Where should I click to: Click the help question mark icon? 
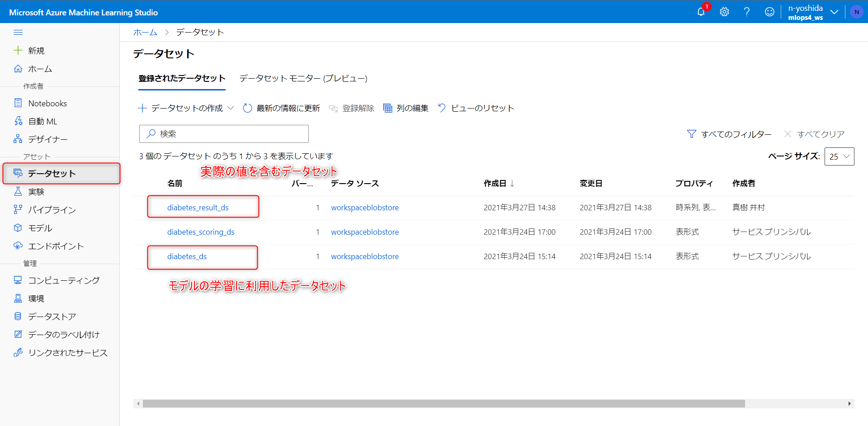[x=747, y=12]
